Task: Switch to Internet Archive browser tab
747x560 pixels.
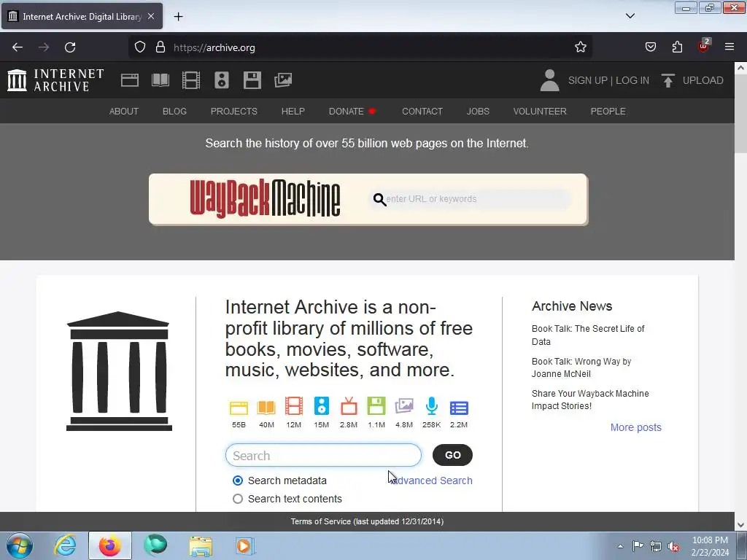Action: click(x=82, y=16)
